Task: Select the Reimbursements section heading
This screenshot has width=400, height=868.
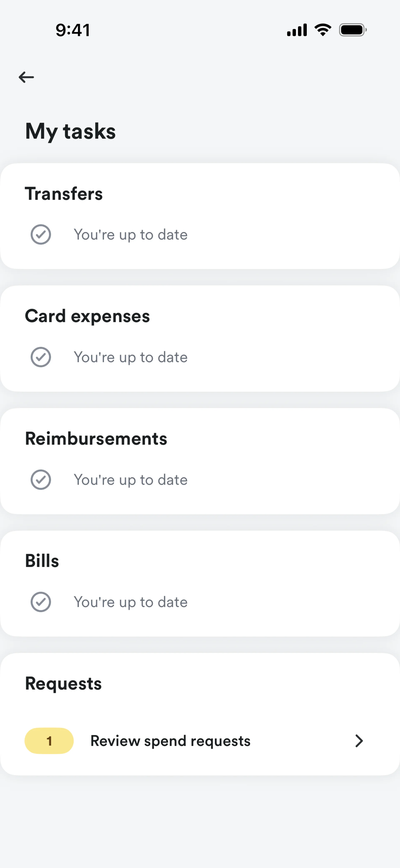Action: (96, 439)
